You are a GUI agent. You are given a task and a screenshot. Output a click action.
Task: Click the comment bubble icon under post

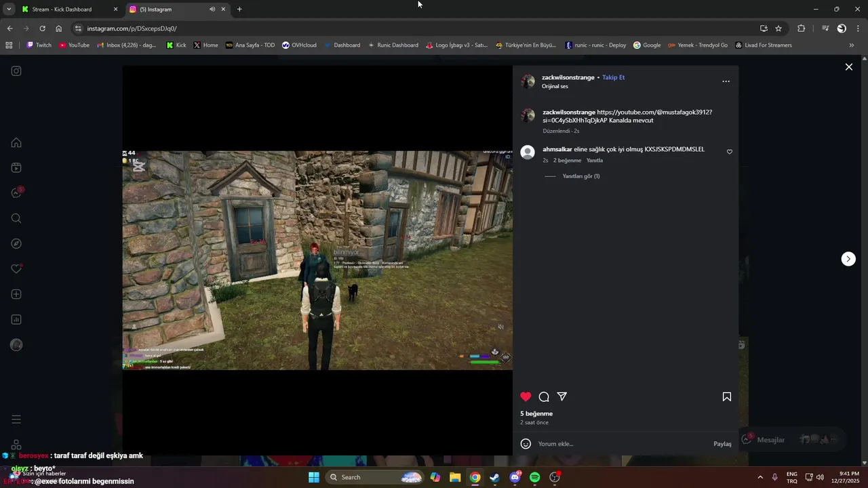tap(544, 396)
